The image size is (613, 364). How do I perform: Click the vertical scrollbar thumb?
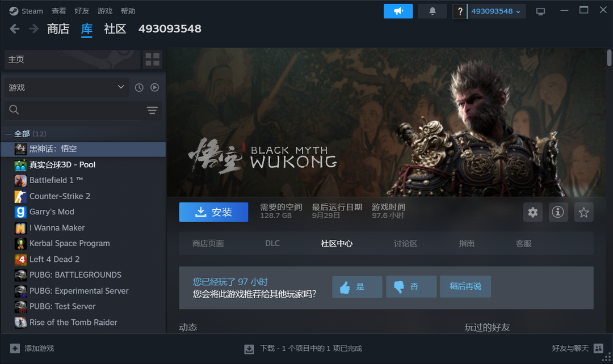click(609, 58)
